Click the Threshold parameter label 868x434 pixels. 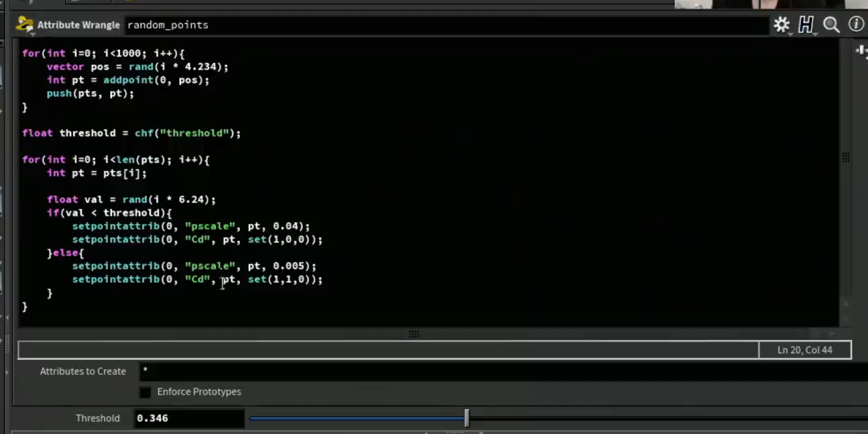97,418
